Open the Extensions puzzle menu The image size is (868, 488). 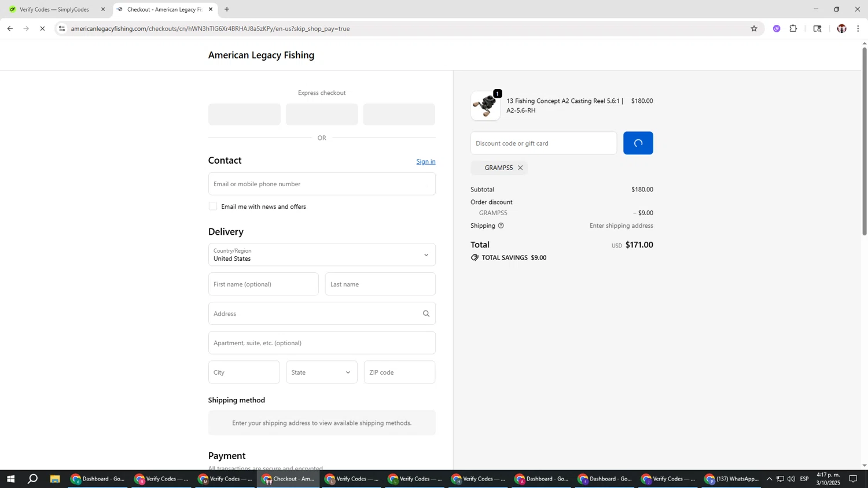click(793, 28)
